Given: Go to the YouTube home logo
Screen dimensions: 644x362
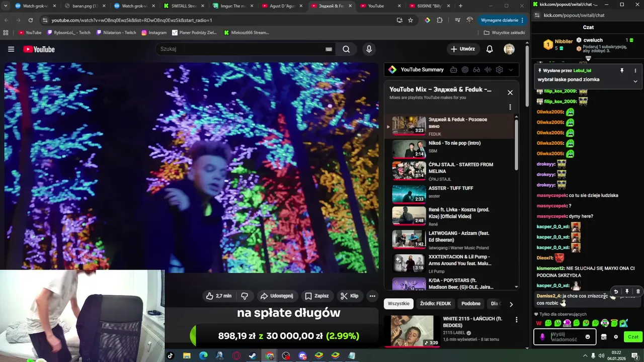Looking at the screenshot, I should click(39, 49).
